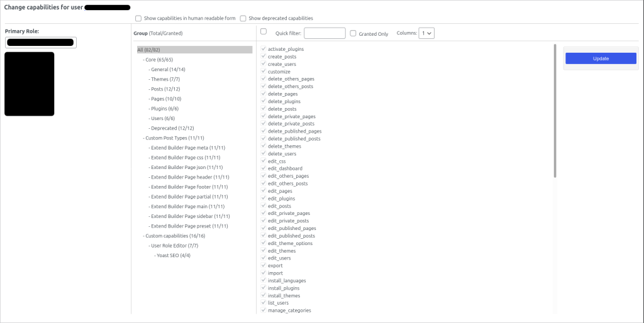
Task: Enable 'Show capabilities in human readable form'
Action: coord(138,18)
